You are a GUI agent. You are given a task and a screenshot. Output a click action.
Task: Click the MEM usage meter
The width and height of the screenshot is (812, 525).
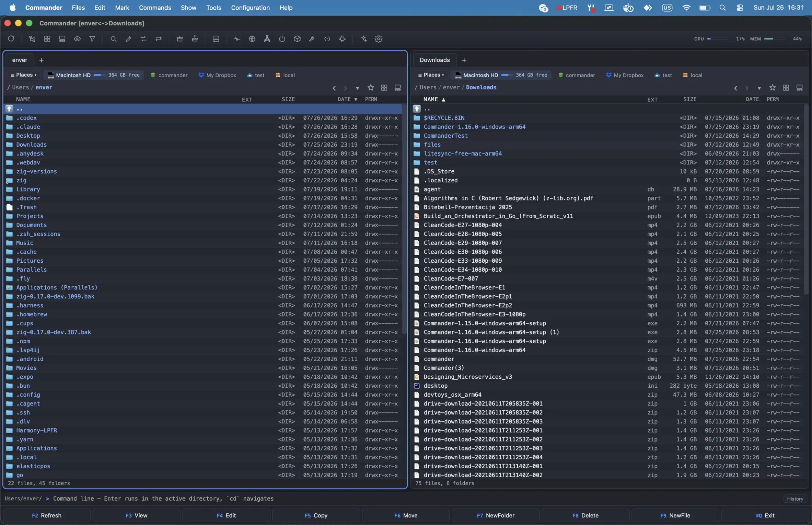776,39
